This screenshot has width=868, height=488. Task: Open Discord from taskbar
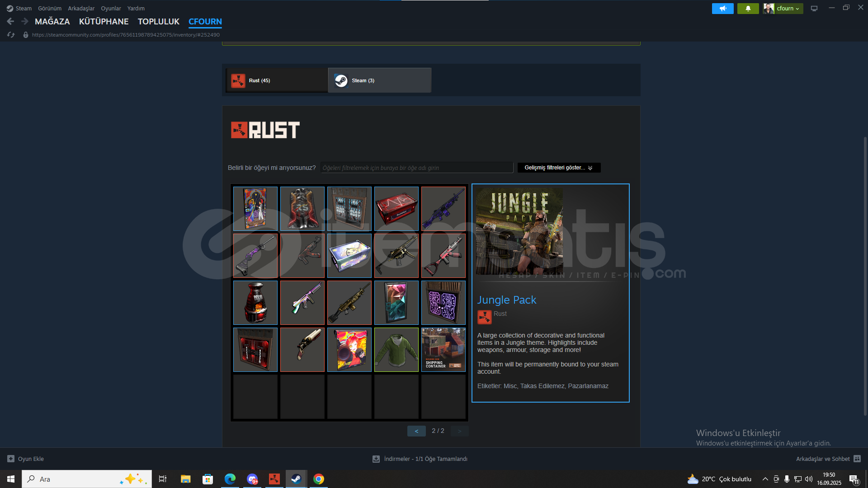point(252,479)
